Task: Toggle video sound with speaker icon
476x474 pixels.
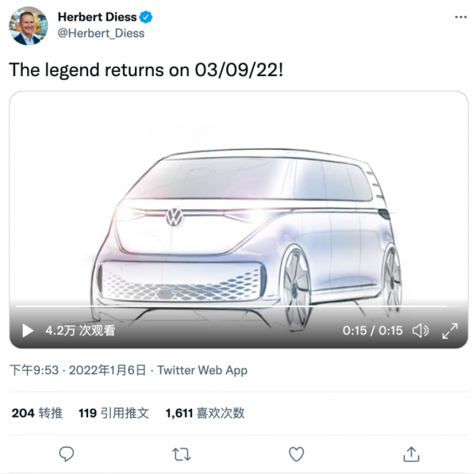Action: tap(420, 331)
